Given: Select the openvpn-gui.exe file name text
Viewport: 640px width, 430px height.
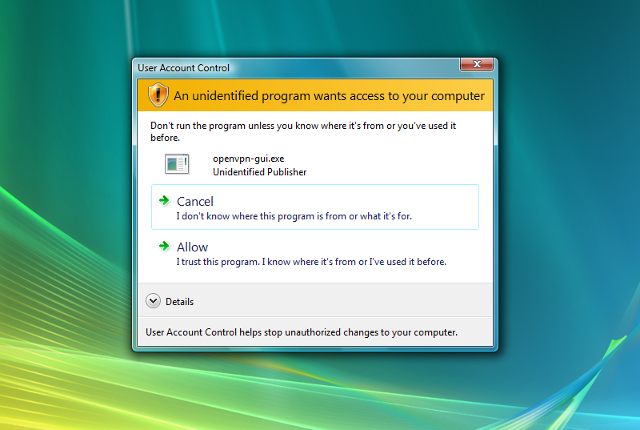Looking at the screenshot, I should coord(248,159).
